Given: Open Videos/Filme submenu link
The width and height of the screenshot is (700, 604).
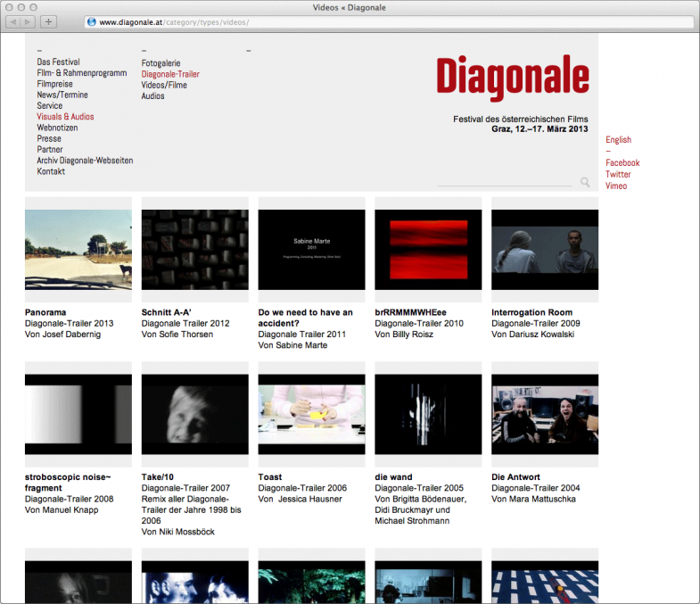Looking at the screenshot, I should coord(164,86).
